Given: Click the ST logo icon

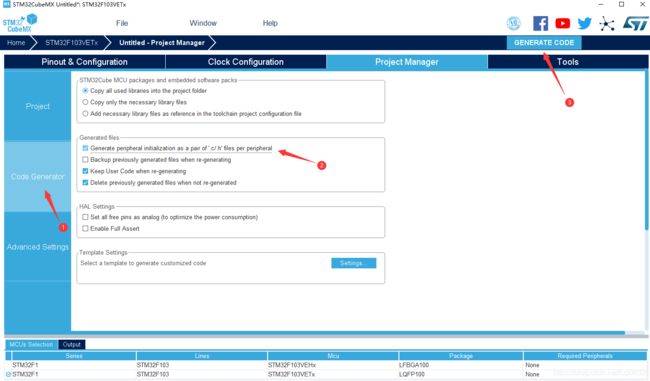Looking at the screenshot, I should pos(635,23).
